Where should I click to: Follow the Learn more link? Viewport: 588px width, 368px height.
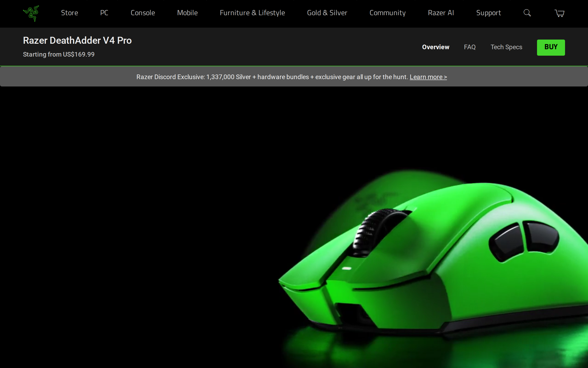pyautogui.click(x=428, y=77)
